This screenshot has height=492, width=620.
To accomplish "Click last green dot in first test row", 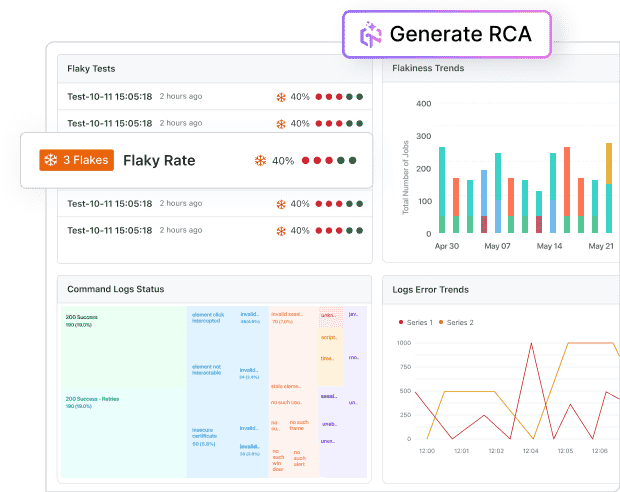I will click(359, 97).
